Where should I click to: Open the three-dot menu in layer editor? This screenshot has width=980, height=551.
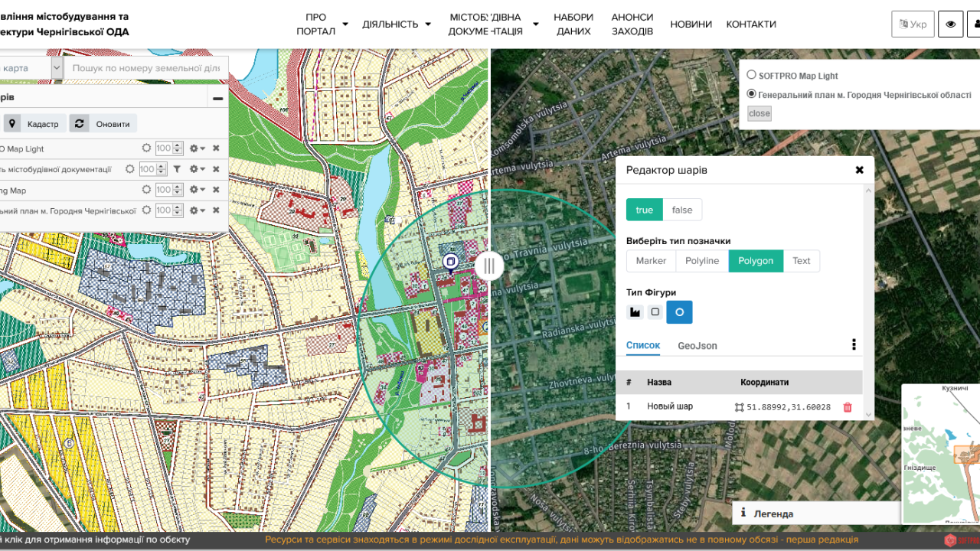854,345
